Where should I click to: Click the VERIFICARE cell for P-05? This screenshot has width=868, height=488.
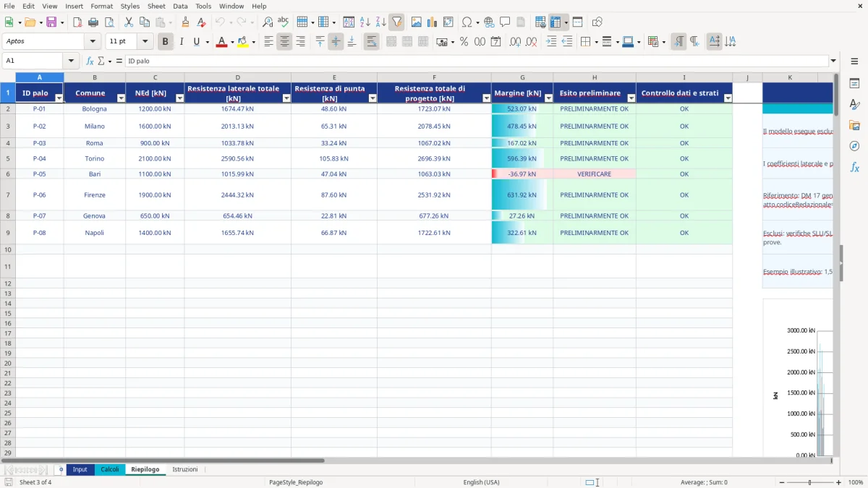tap(595, 174)
